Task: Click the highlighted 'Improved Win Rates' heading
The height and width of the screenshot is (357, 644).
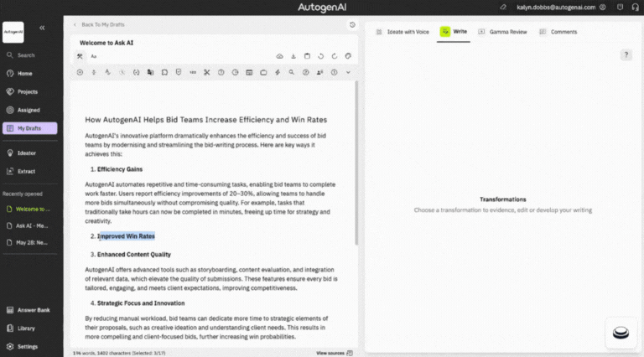Action: pos(126,236)
